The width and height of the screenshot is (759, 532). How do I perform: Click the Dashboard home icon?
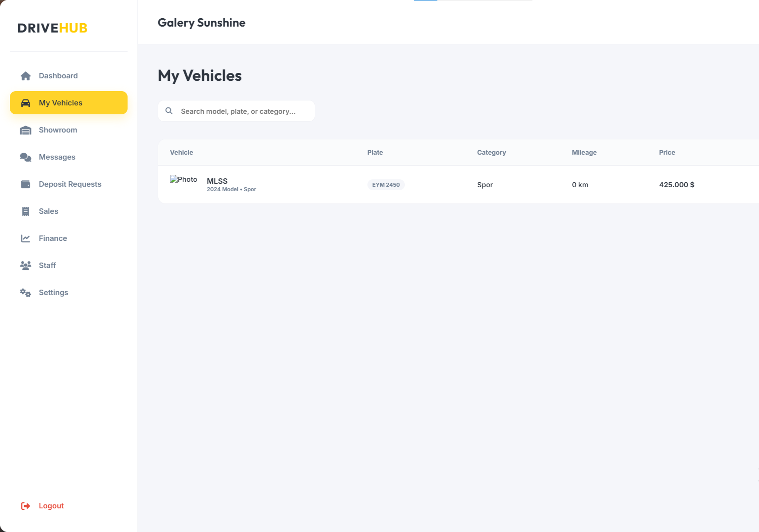click(x=26, y=76)
